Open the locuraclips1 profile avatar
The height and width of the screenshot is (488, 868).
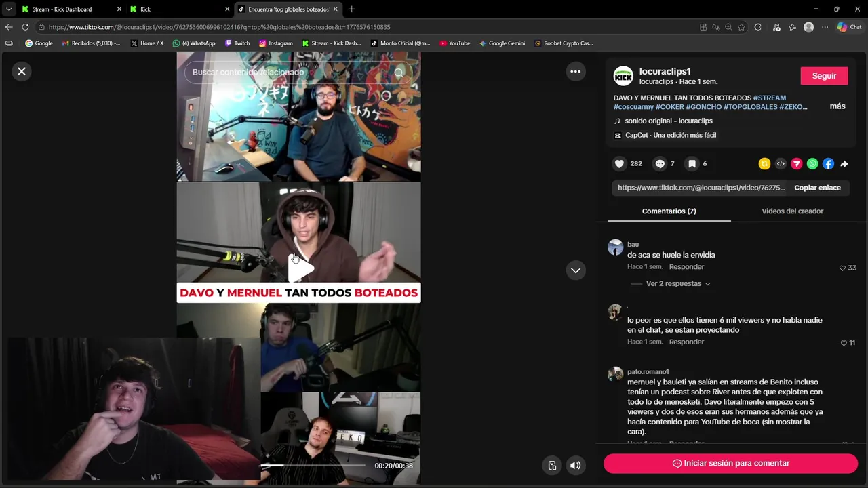(623, 76)
